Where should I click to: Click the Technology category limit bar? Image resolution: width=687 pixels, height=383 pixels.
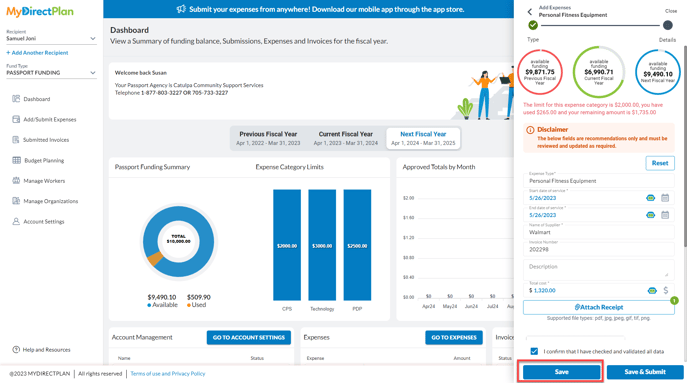coord(322,245)
